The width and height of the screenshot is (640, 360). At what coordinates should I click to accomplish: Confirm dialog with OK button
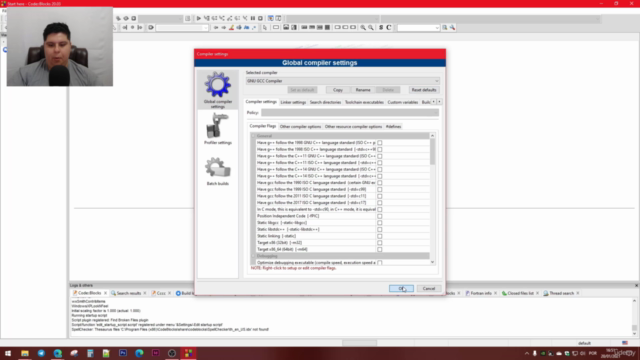click(401, 289)
